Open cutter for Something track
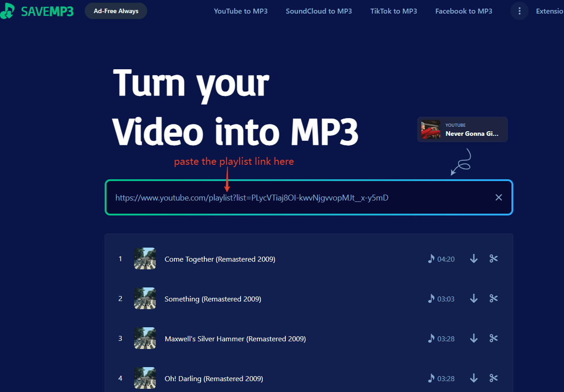 tap(493, 299)
